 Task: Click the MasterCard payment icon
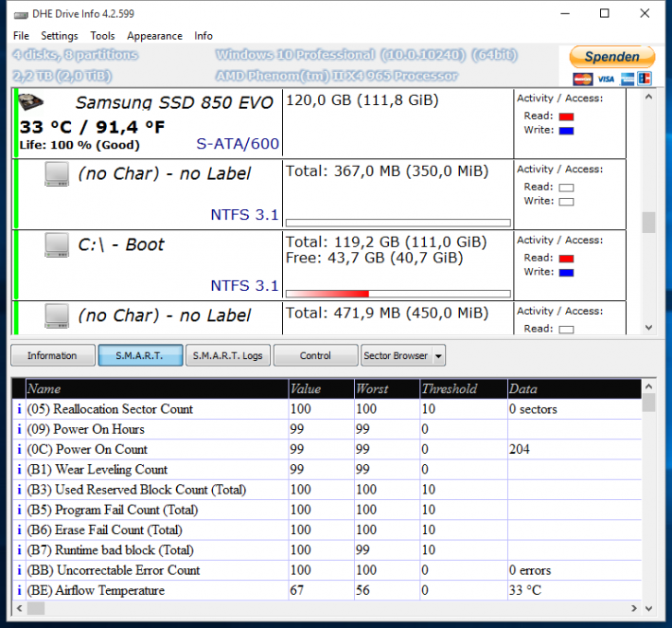pyautogui.click(x=582, y=79)
